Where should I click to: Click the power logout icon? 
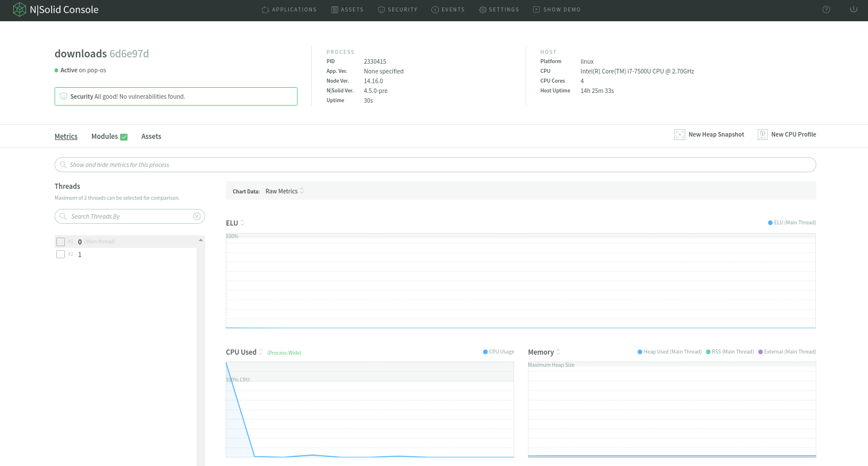click(852, 9)
